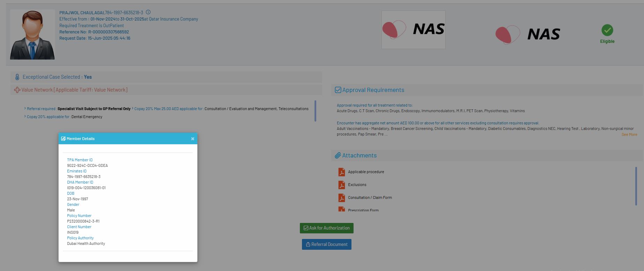Click the Exceptional Case thermometer icon
This screenshot has height=271, width=644.
coord(17,77)
